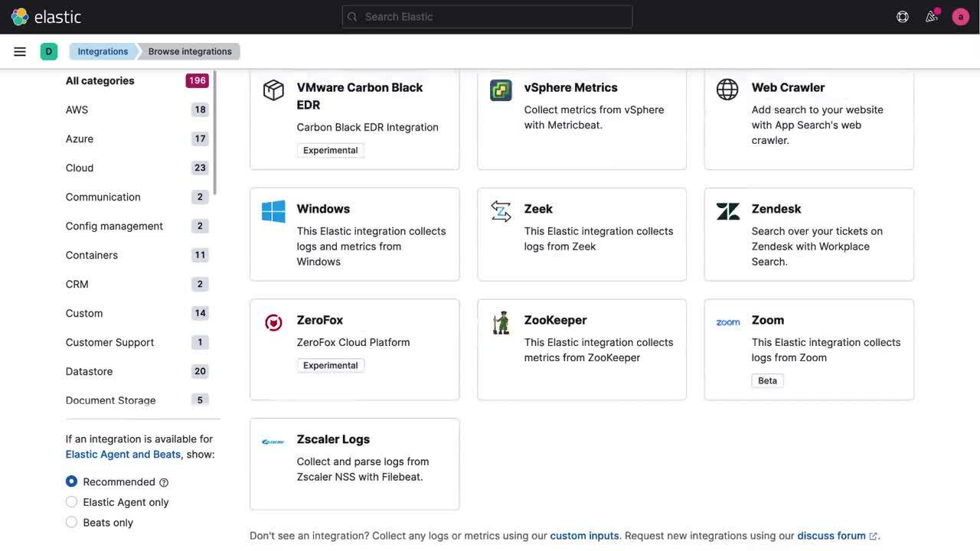The image size is (980, 551).
Task: Filter by the Custom category
Action: tap(84, 313)
